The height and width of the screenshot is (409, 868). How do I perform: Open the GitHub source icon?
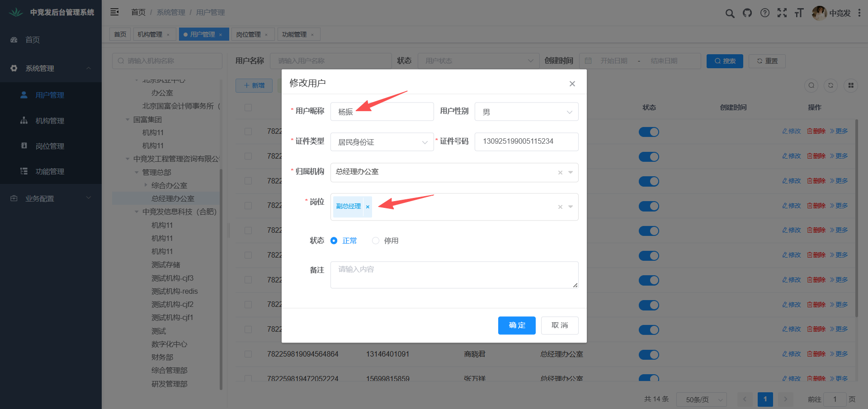click(x=747, y=13)
